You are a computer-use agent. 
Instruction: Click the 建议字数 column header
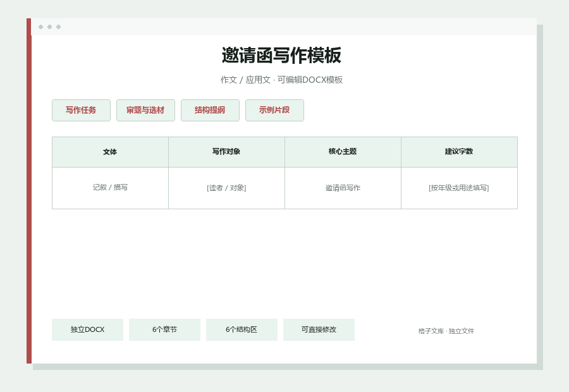(x=459, y=152)
